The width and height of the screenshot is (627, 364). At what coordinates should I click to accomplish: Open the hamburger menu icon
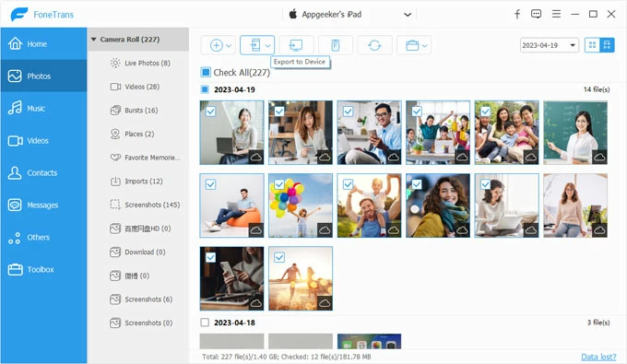(556, 14)
